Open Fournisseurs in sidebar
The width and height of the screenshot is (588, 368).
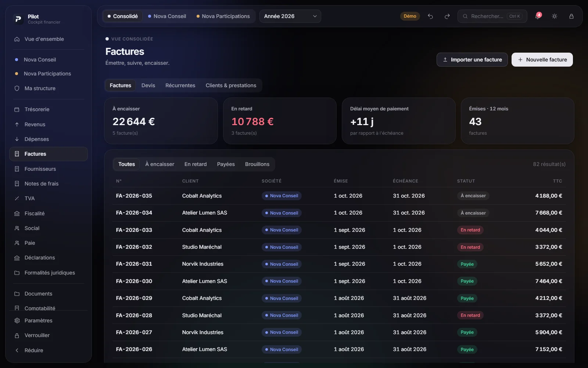coord(49,169)
